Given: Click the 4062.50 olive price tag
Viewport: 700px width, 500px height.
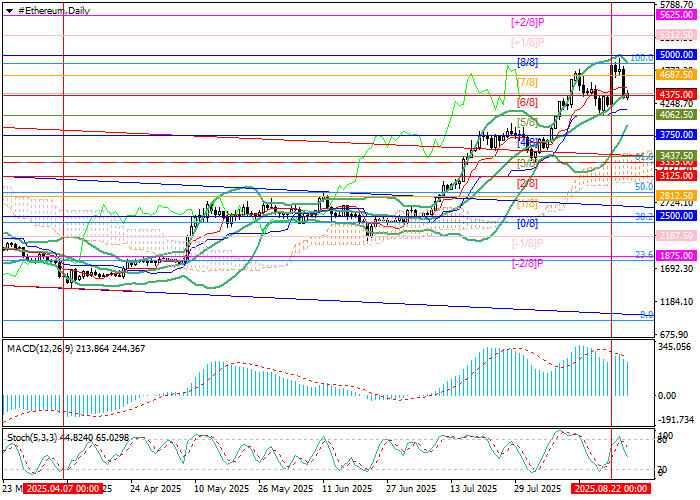Looking at the screenshot, I should coord(676,115).
